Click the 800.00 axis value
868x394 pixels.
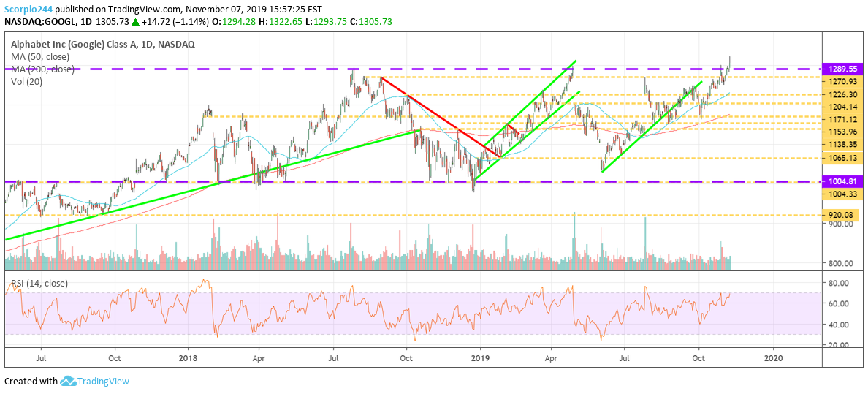(x=840, y=263)
